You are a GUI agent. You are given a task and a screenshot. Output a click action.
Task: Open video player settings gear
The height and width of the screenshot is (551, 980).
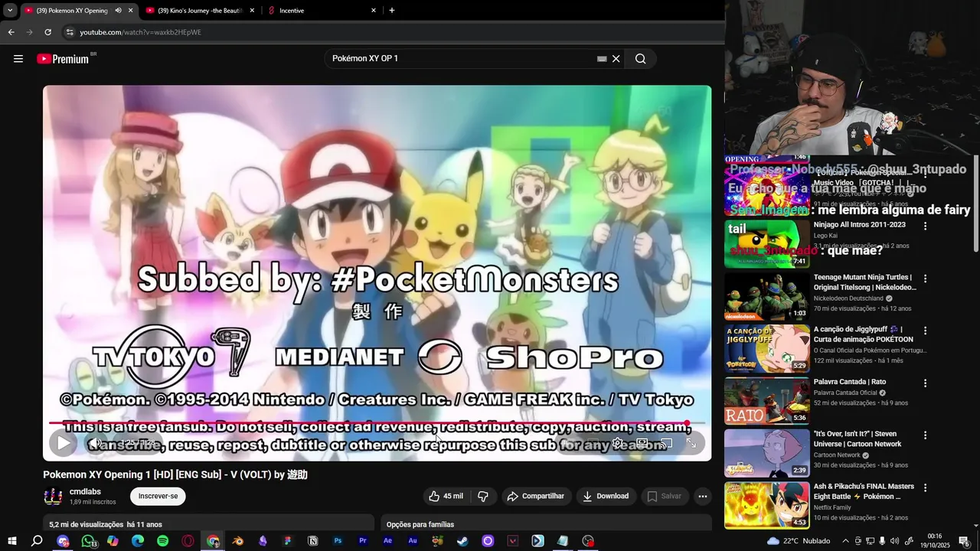tap(617, 442)
